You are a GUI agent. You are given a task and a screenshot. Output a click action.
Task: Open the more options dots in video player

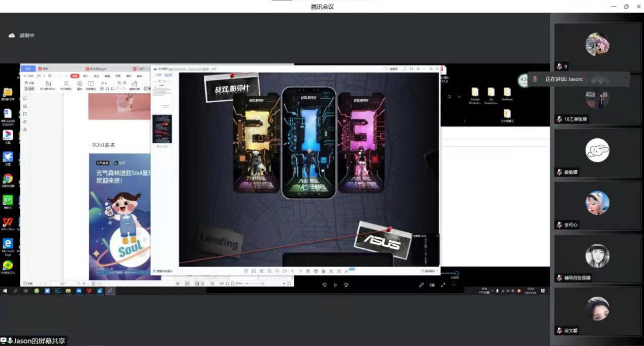coord(453,285)
